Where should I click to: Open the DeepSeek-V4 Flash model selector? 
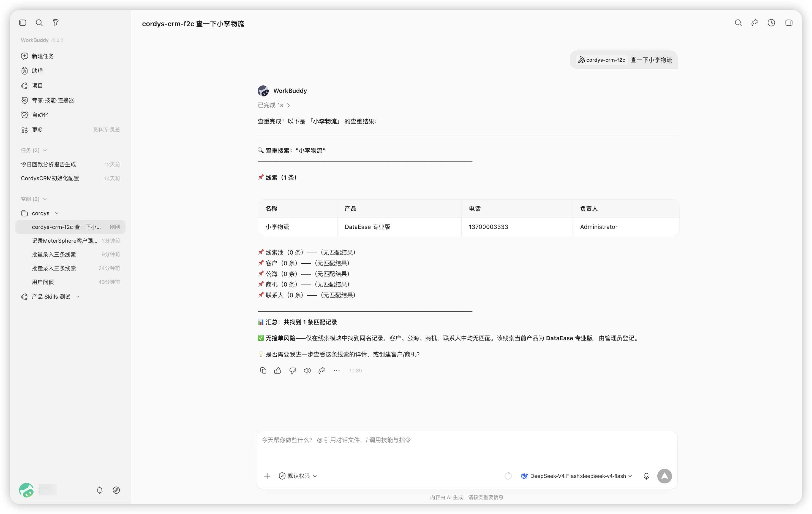[576, 476]
